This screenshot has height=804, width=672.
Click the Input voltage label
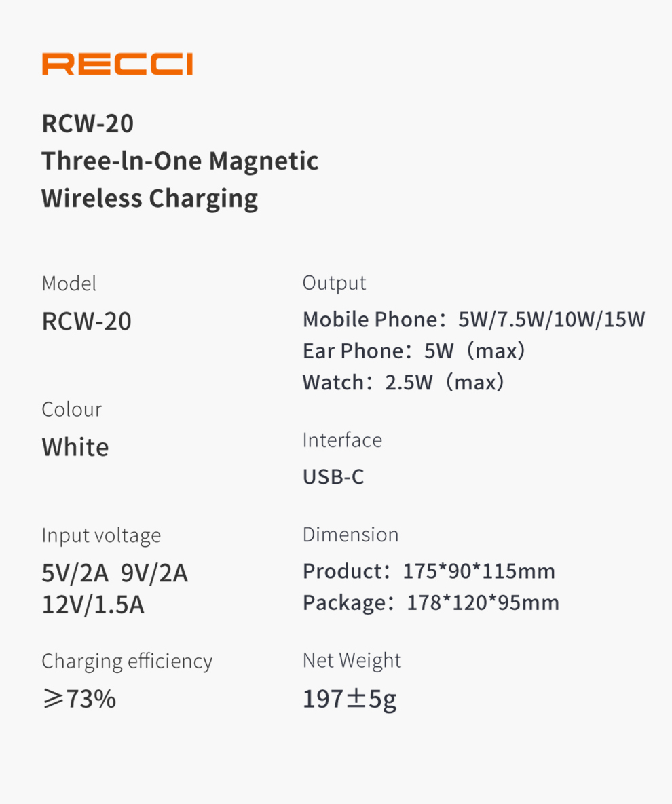tap(101, 535)
